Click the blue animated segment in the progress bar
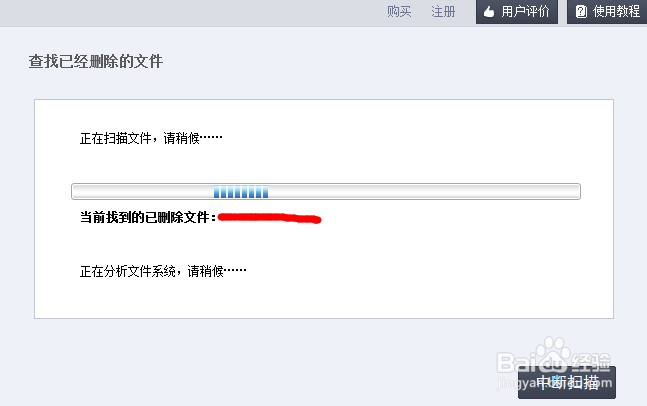 tap(241, 191)
